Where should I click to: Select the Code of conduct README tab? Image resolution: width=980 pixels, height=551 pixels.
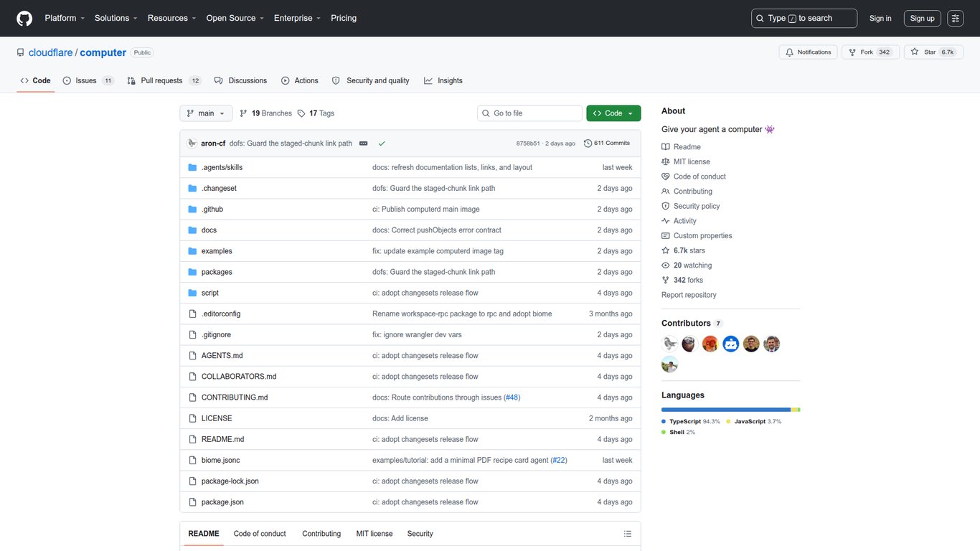[x=260, y=534]
